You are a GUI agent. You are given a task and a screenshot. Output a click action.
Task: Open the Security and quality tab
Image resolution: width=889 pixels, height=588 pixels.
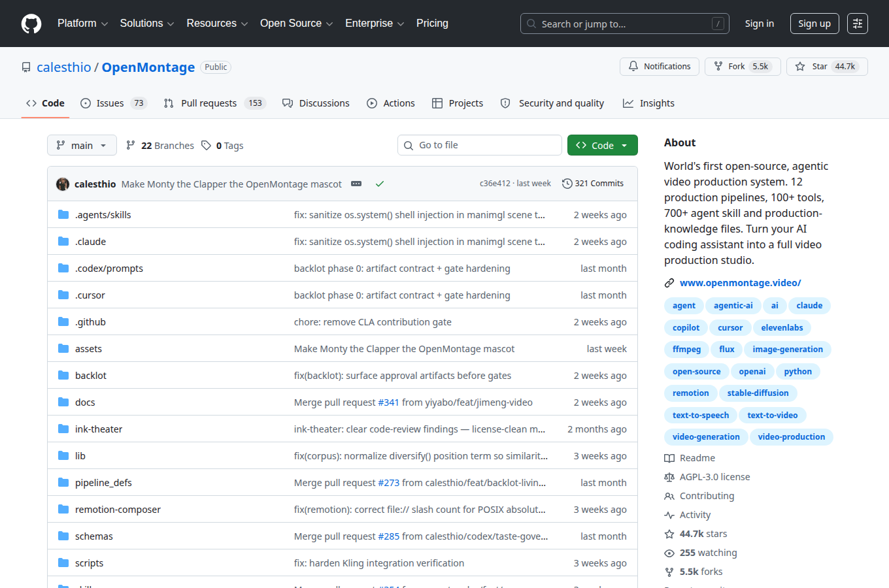pyautogui.click(x=552, y=103)
